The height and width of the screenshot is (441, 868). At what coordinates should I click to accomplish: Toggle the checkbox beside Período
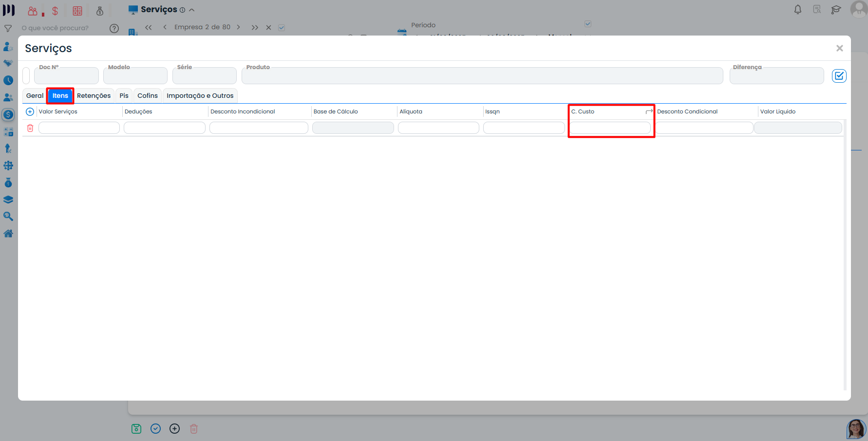pyautogui.click(x=588, y=24)
